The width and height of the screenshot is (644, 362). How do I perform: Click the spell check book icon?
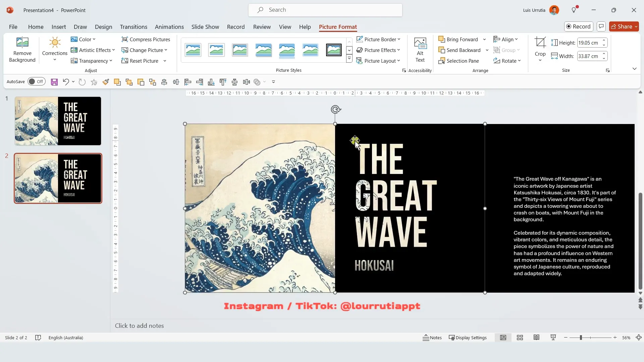38,338
